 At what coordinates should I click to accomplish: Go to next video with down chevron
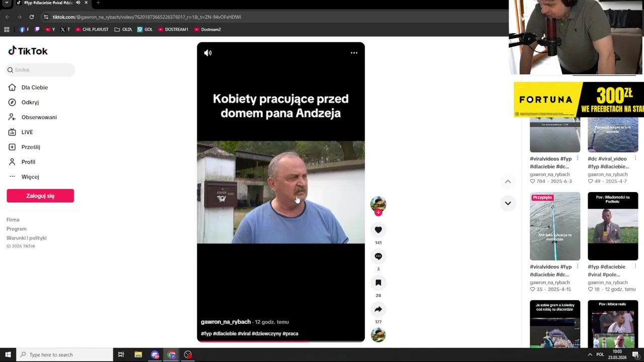pos(508,203)
